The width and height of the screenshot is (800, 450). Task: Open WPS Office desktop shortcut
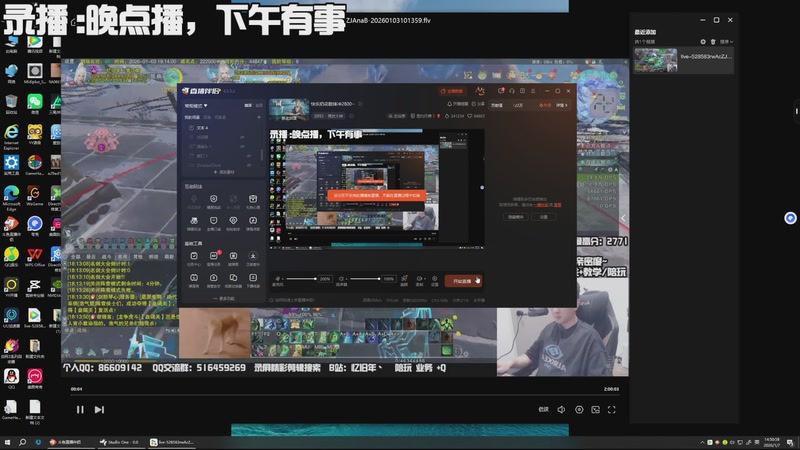click(x=35, y=257)
